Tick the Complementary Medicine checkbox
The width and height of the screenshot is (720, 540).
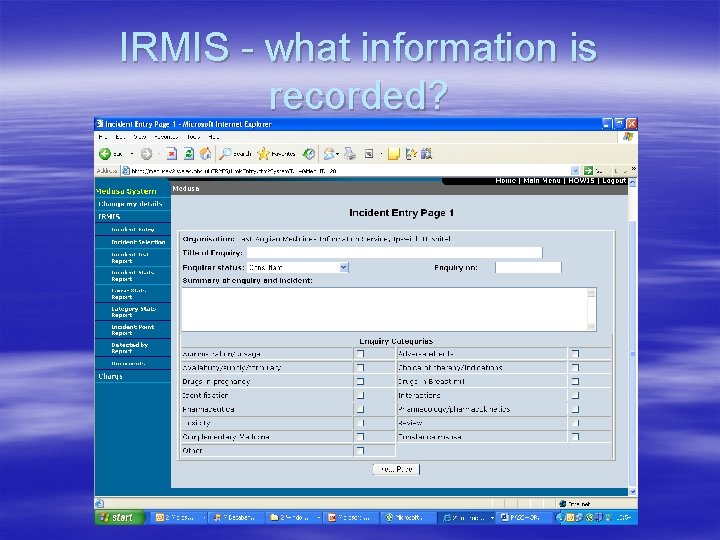coord(360,436)
